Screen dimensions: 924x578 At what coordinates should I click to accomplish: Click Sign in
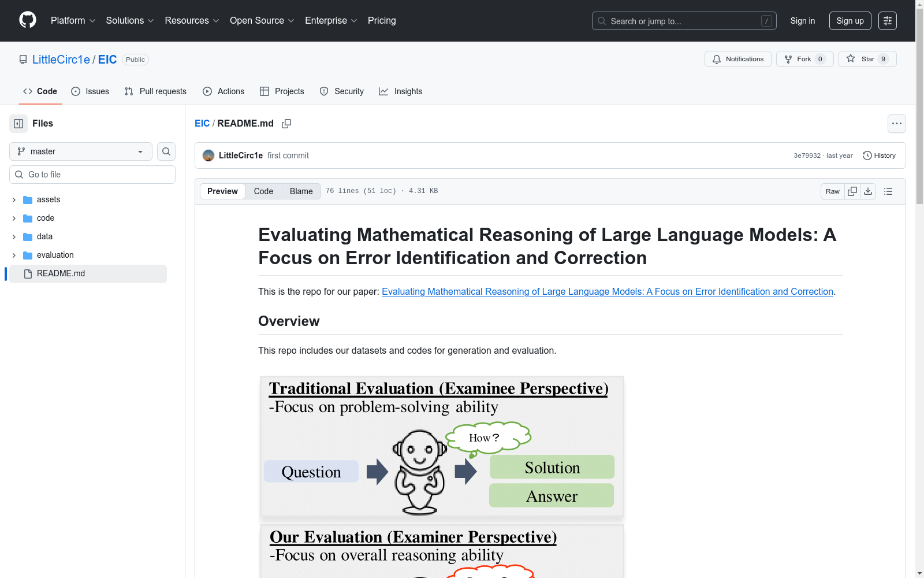[x=803, y=21]
